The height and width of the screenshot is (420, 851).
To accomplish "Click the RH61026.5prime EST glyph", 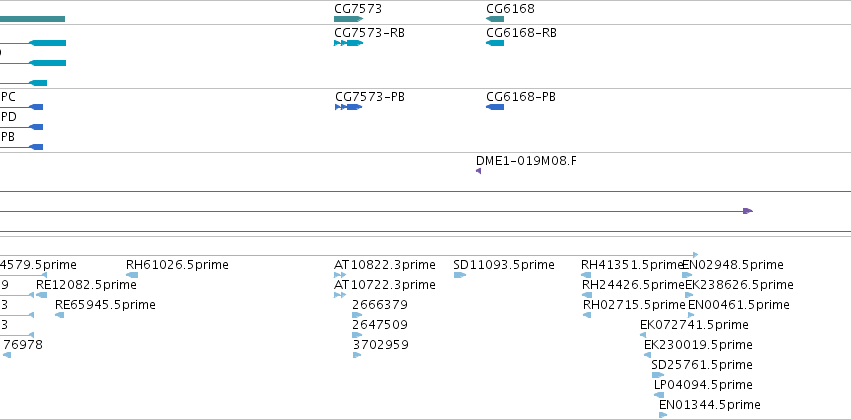I will [x=132, y=275].
